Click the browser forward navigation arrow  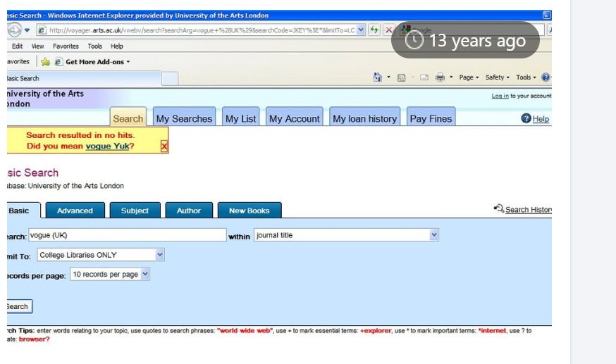click(x=14, y=30)
